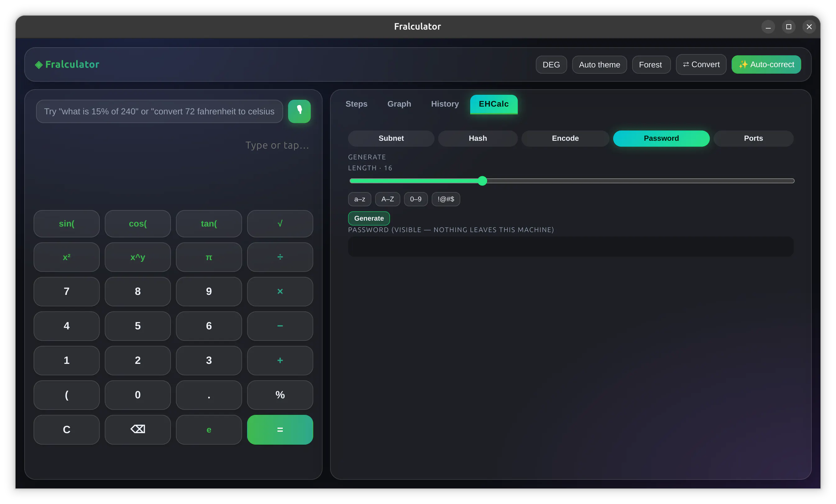
Task: Toggle the Auto-correct sparkle button
Action: coord(766,64)
